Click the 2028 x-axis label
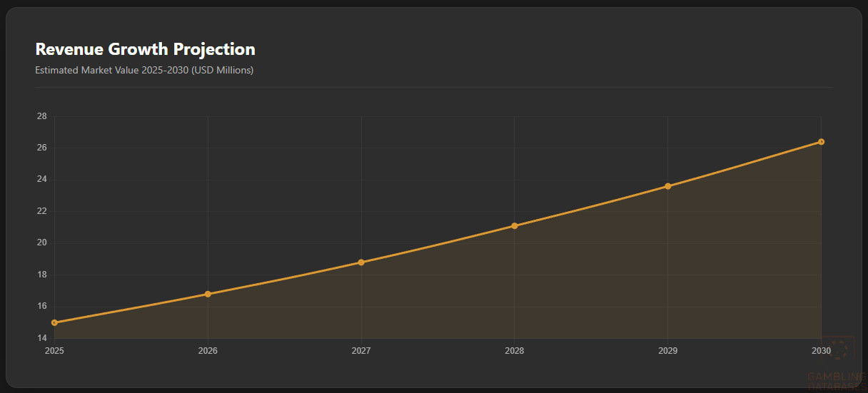868x393 pixels. pos(515,351)
